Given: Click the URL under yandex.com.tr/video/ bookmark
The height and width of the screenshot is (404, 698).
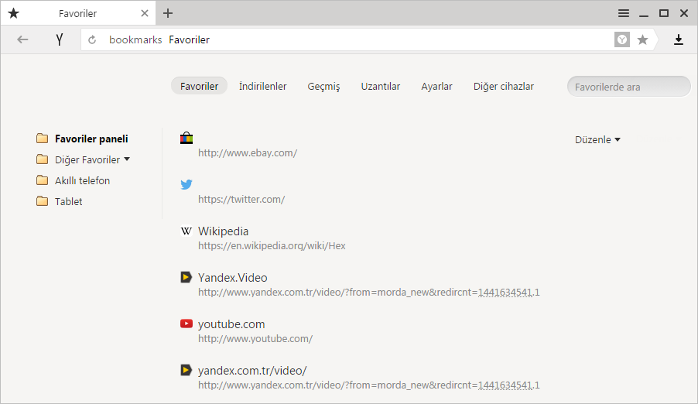Looking at the screenshot, I should pyautogui.click(x=369, y=385).
